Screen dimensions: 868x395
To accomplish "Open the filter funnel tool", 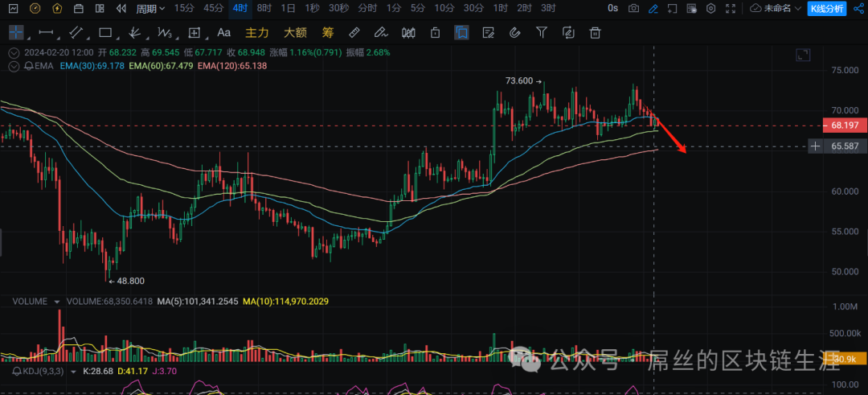I will (x=542, y=33).
